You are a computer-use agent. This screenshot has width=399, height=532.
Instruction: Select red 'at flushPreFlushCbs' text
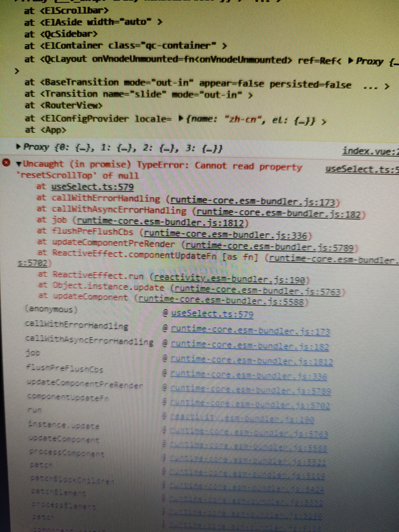point(85,232)
